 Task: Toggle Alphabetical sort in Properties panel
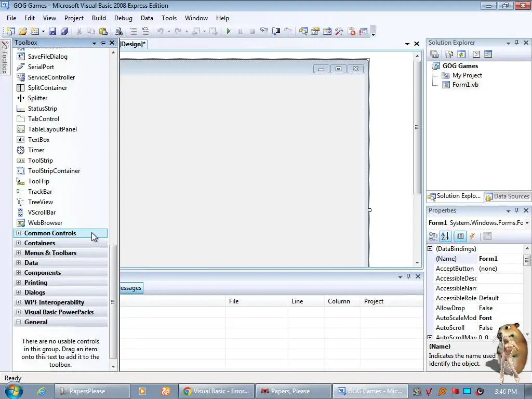click(x=445, y=236)
